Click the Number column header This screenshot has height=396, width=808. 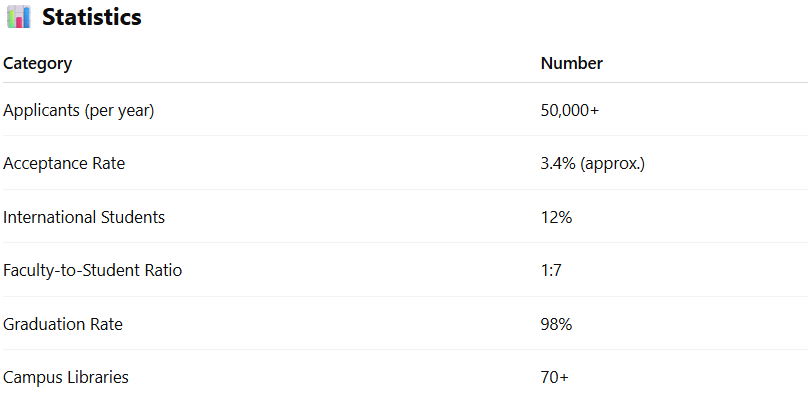point(571,63)
